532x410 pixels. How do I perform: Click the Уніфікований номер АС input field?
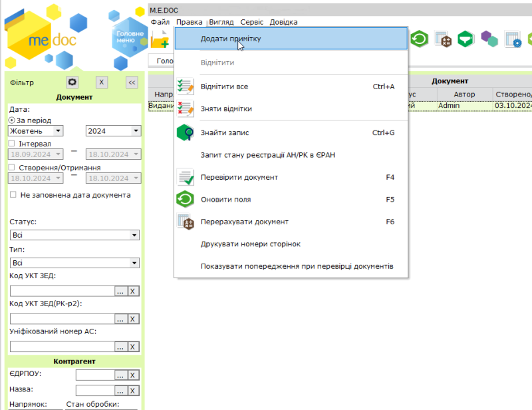pyautogui.click(x=63, y=347)
